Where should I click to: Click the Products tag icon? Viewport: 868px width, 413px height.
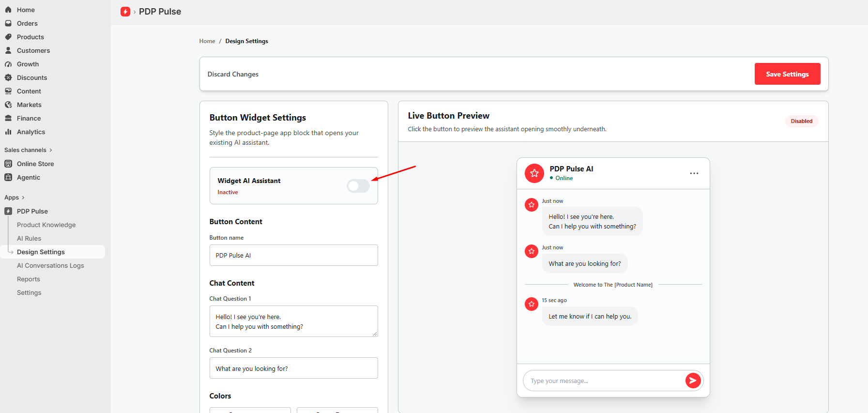tap(8, 37)
